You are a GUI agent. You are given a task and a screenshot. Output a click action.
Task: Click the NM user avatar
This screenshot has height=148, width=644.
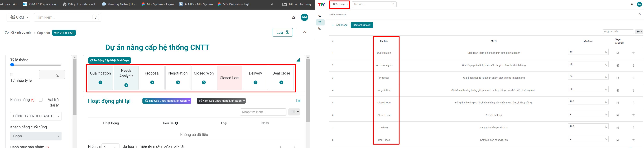[x=304, y=17]
